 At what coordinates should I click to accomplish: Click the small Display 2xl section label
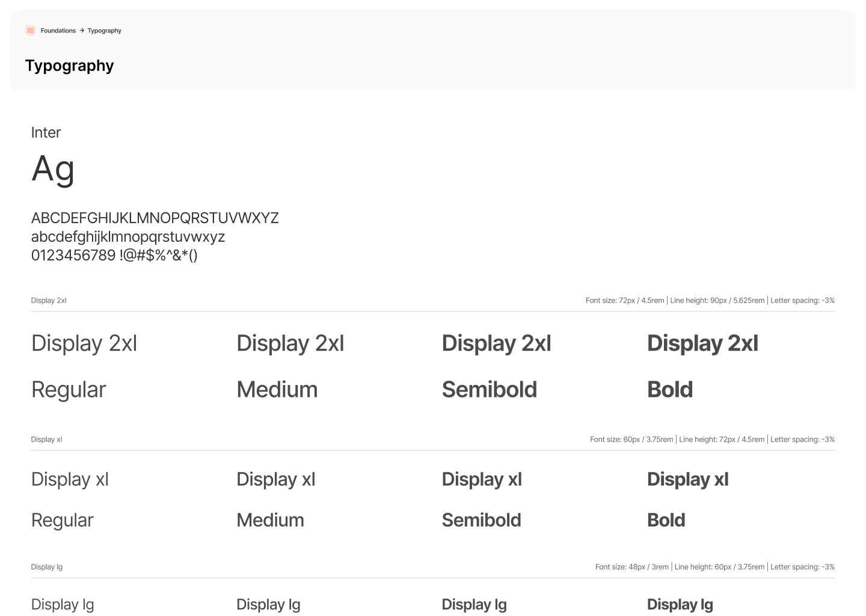click(49, 300)
